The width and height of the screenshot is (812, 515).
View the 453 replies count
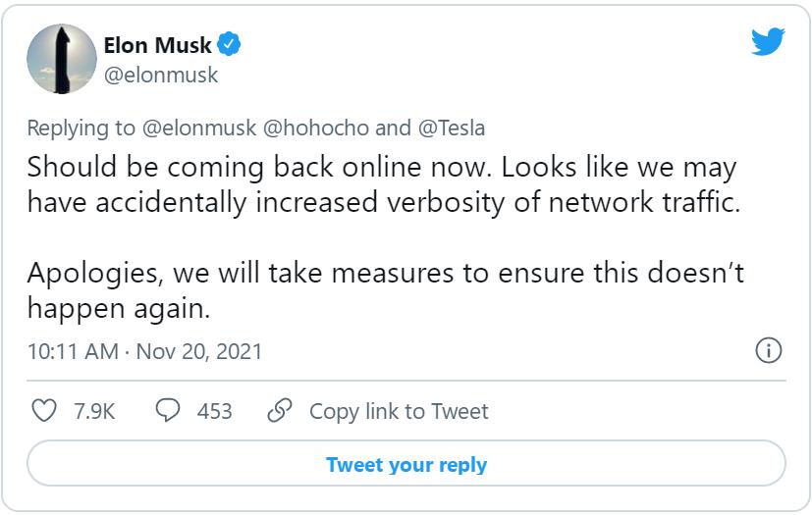pyautogui.click(x=214, y=411)
